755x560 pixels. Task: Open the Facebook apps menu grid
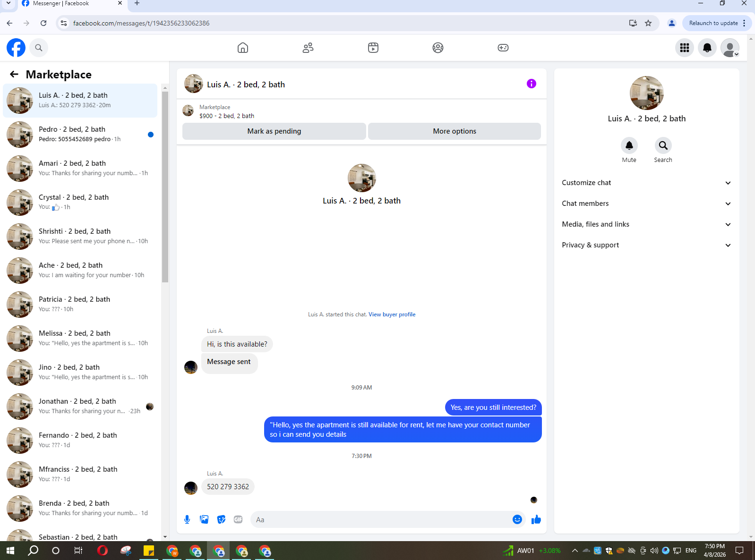click(685, 48)
